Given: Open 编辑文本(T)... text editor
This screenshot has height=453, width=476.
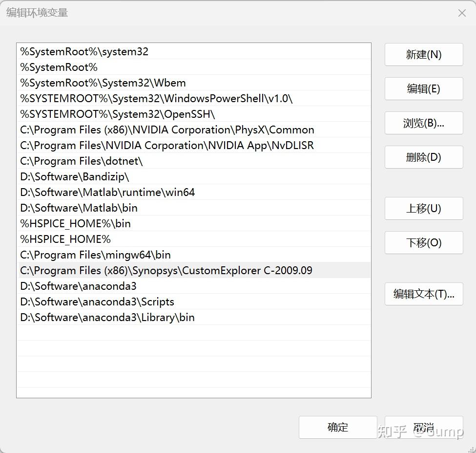Looking at the screenshot, I should (x=424, y=294).
